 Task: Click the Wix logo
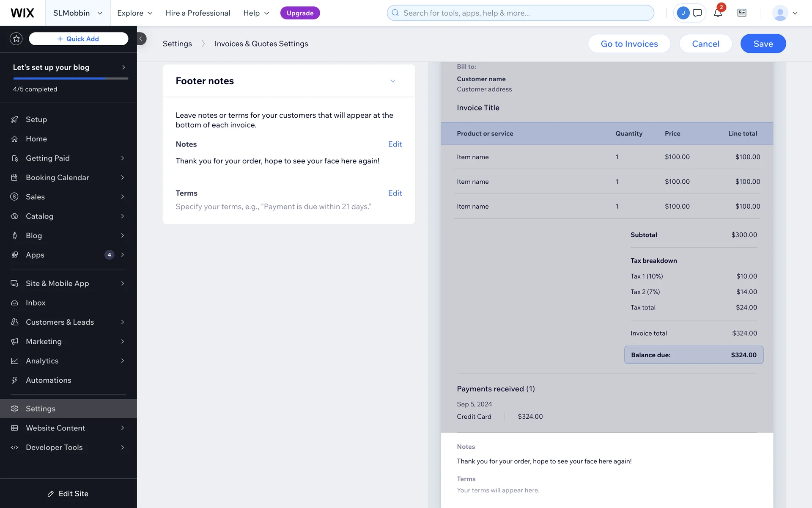click(22, 13)
